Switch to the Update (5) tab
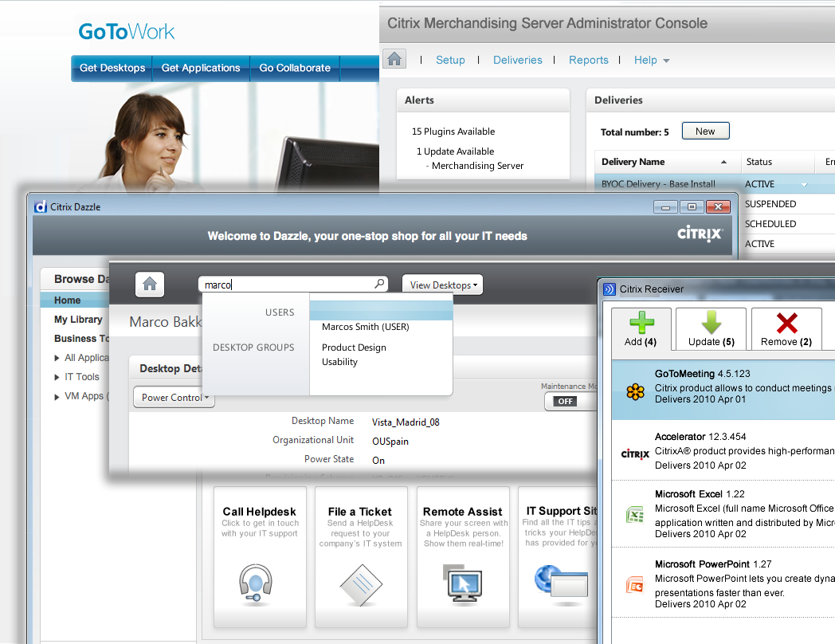The width and height of the screenshot is (835, 644). point(711,329)
